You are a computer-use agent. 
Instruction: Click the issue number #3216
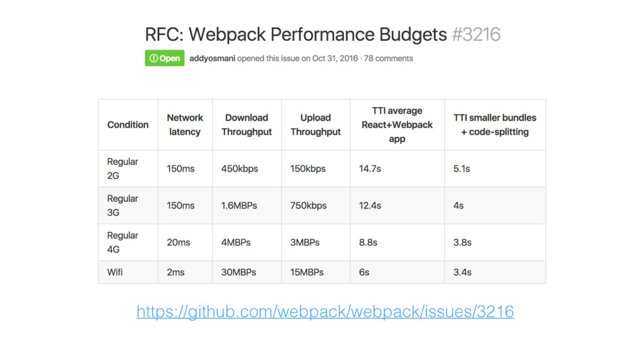476,34
